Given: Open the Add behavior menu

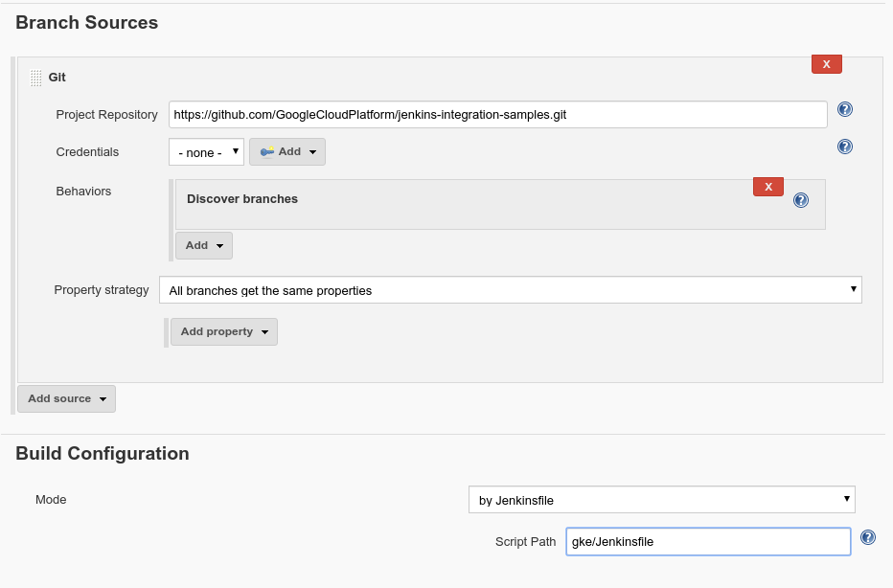Looking at the screenshot, I should 203,245.
